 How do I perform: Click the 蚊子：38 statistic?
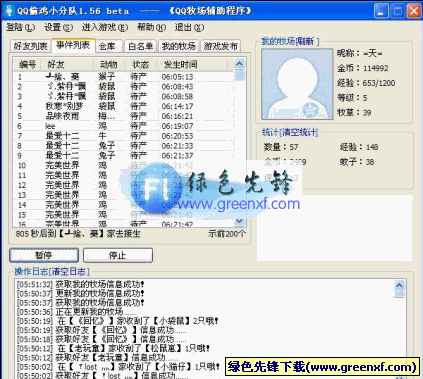[x=357, y=162]
